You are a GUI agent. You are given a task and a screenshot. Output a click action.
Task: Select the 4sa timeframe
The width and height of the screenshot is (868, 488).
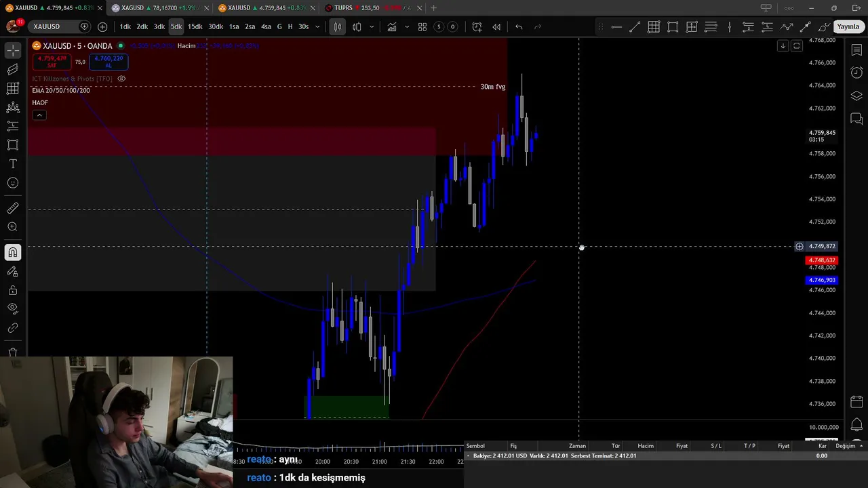266,26
